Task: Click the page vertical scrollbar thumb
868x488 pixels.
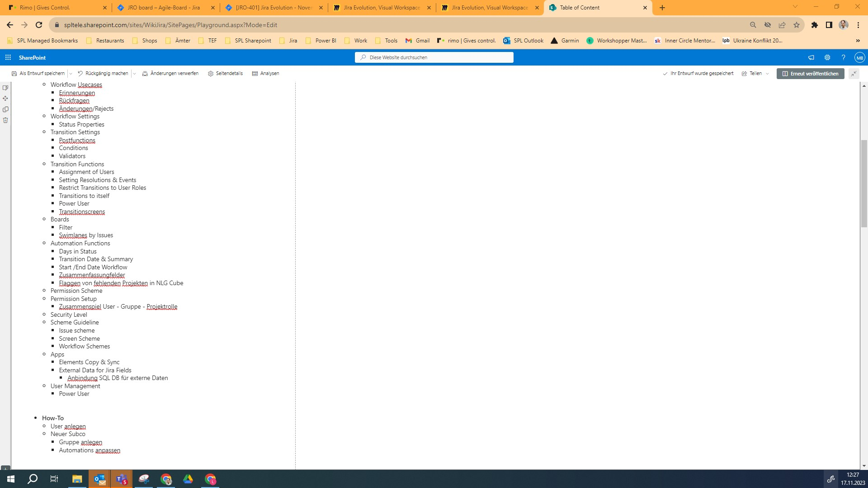Action: point(864,183)
